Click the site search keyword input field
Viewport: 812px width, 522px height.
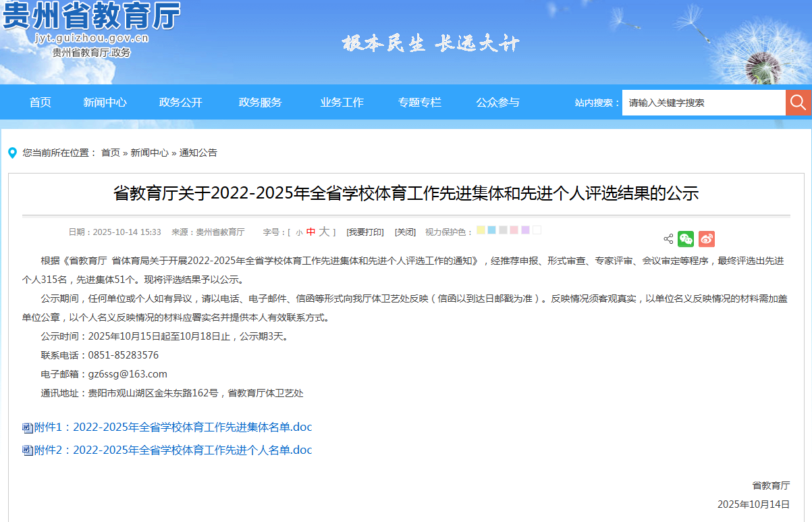[703, 103]
